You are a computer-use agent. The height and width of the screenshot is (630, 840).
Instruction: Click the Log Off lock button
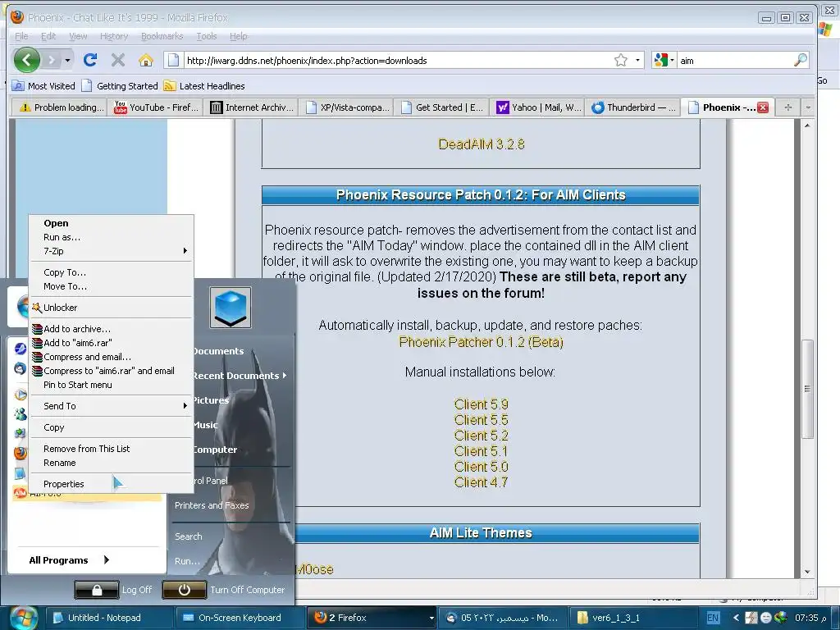point(97,590)
